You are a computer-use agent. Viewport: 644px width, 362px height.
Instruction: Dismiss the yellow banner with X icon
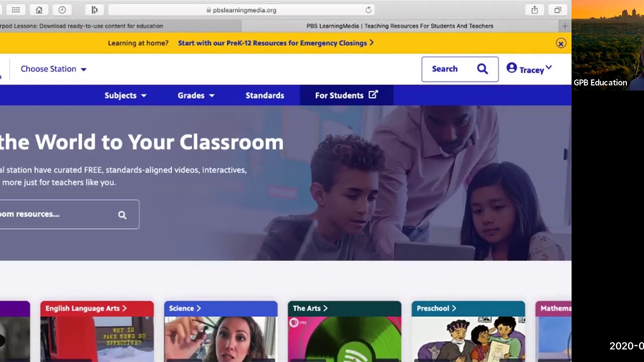(561, 43)
